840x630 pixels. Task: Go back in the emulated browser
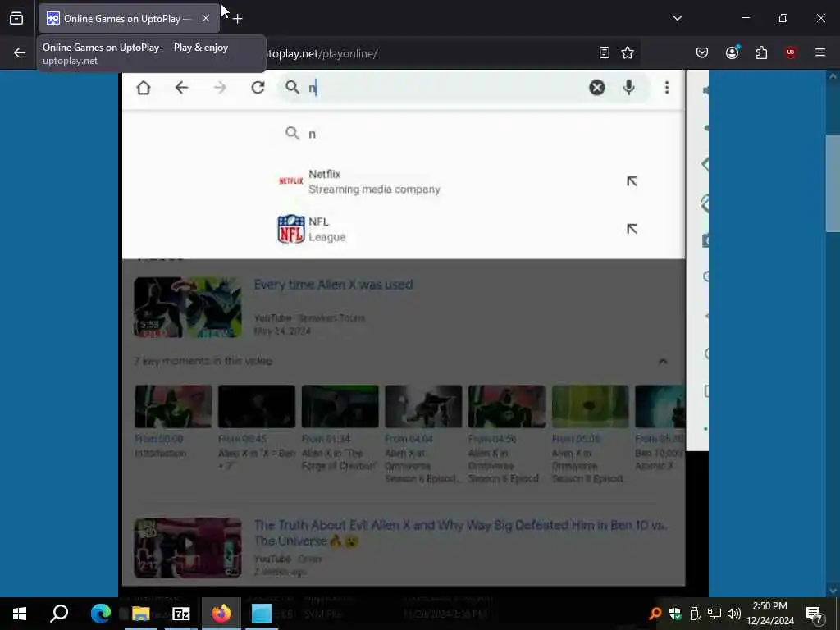click(x=181, y=87)
